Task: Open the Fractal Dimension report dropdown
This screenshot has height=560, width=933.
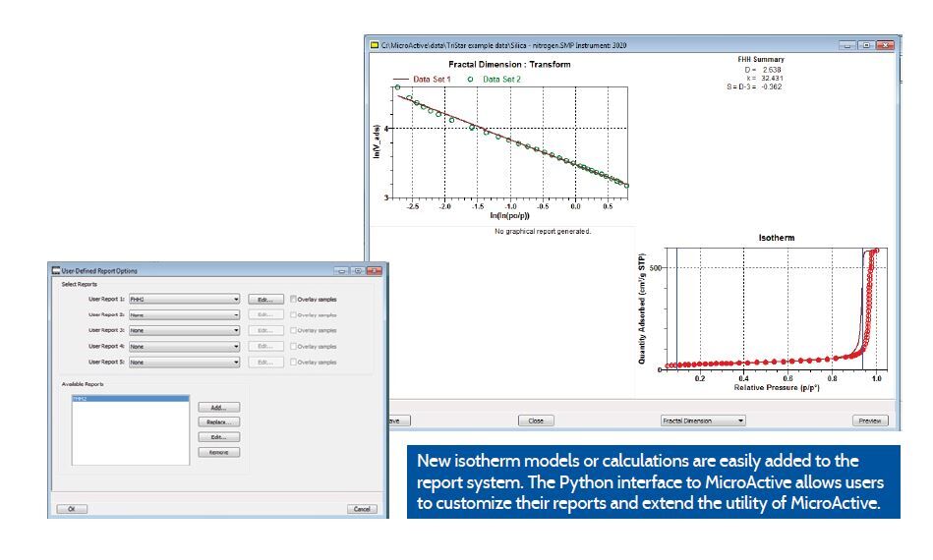Action: point(703,420)
